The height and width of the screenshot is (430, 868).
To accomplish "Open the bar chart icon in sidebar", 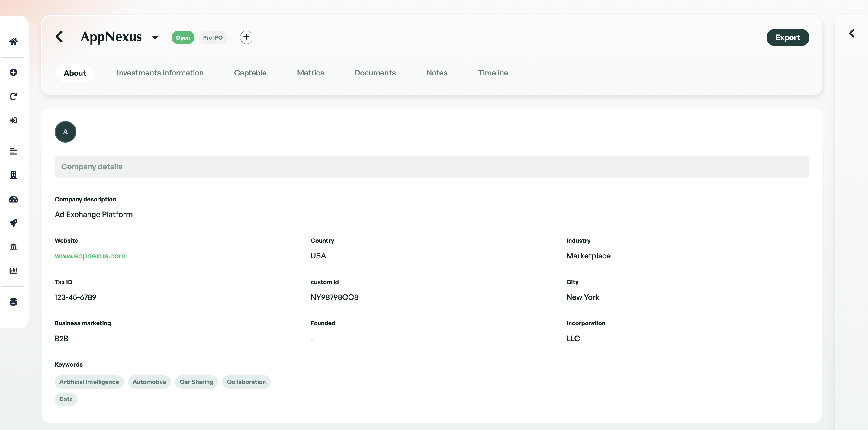I will click(14, 270).
